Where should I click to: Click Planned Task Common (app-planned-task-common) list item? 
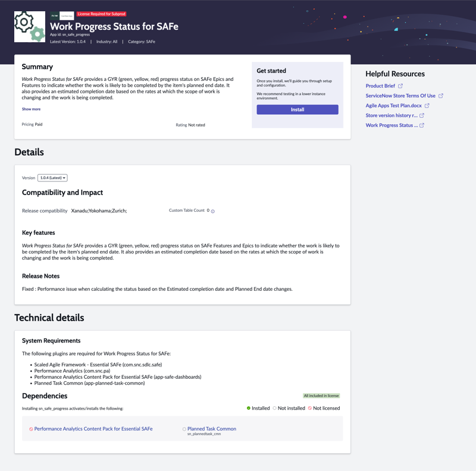click(90, 384)
